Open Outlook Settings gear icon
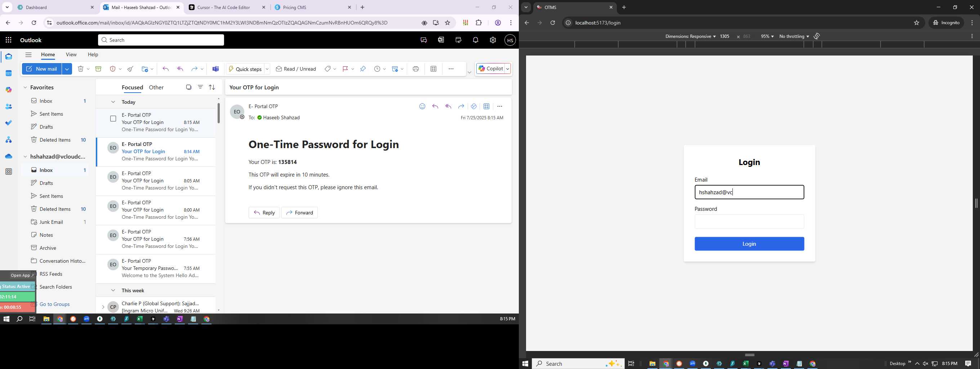980x369 pixels. pyautogui.click(x=493, y=40)
